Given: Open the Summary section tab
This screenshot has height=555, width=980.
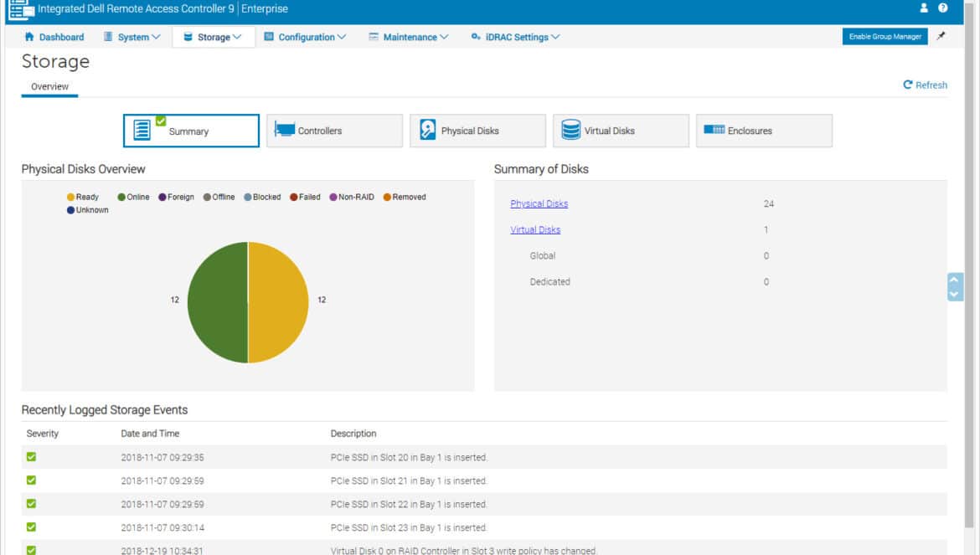Looking at the screenshot, I should pos(191,131).
